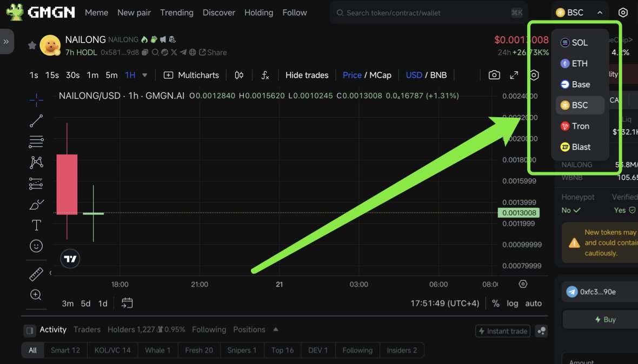Screen dimensions: 638x364
Task: Set chart range to 5d
Action: (85, 304)
